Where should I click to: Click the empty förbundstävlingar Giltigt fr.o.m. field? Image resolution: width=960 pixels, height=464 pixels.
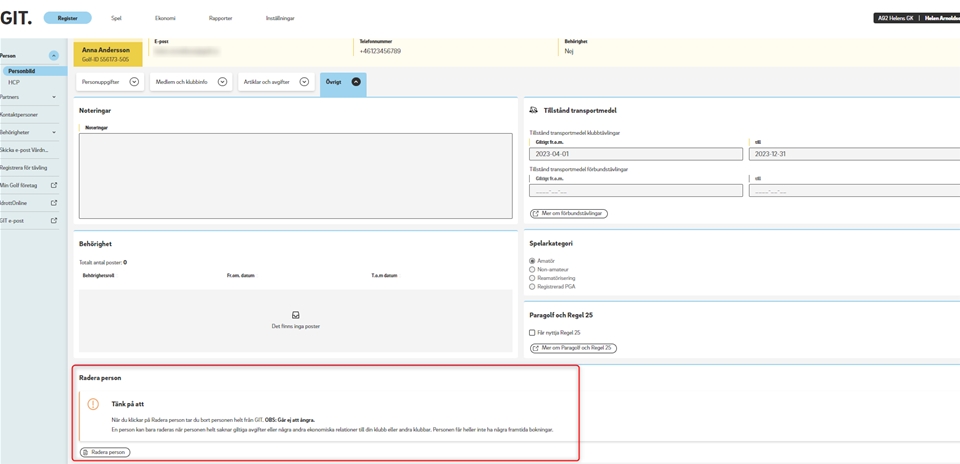click(636, 191)
